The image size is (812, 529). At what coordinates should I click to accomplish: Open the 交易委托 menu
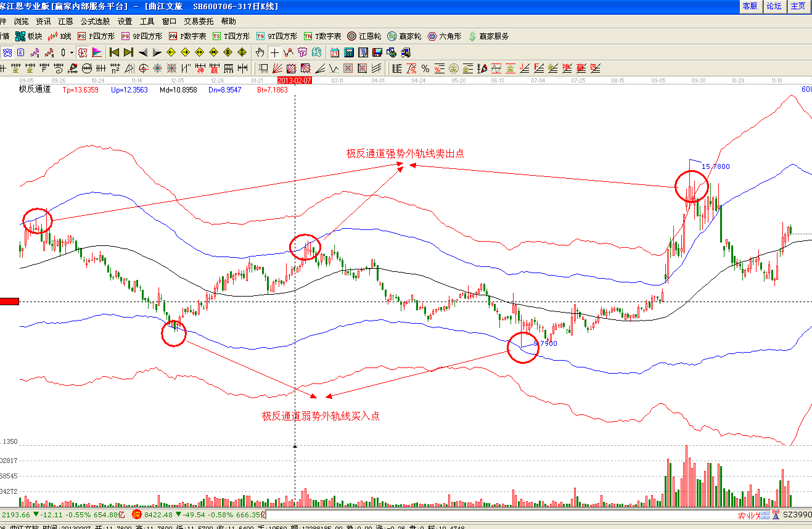pyautogui.click(x=199, y=21)
